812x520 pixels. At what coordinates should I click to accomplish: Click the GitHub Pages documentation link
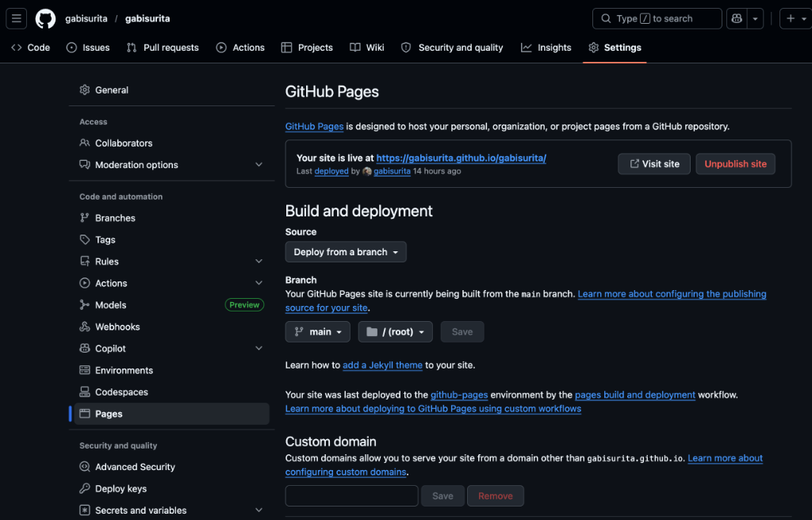[x=314, y=126]
